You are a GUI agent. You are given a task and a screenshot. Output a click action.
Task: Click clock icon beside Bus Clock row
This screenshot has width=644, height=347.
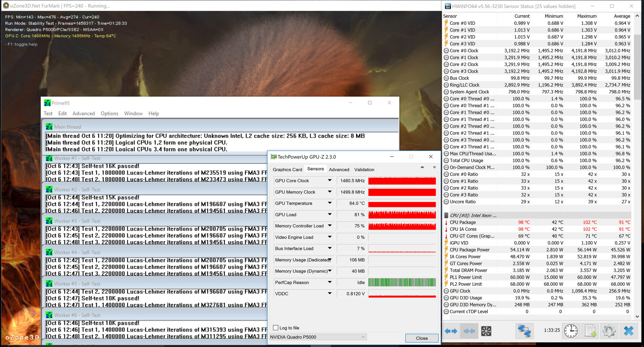tap(446, 78)
